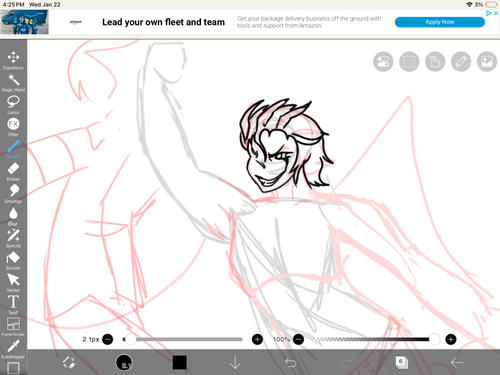
Task: Select the Bucket fill tool
Action: [x=13, y=260]
